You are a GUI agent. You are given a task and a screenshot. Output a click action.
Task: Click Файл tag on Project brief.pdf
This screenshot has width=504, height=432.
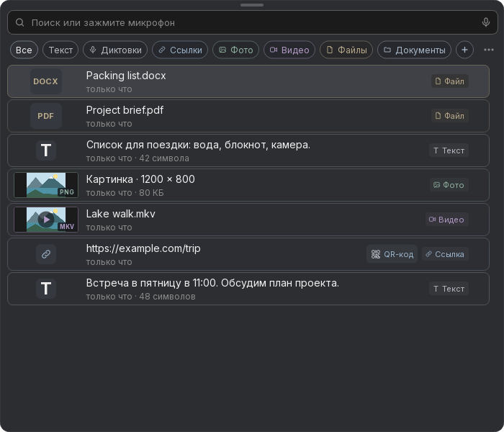tap(450, 116)
